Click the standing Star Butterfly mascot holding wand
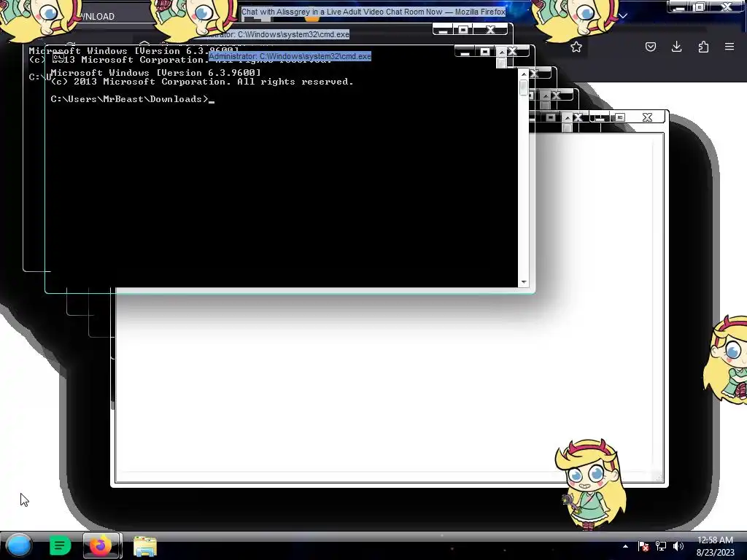 [591, 484]
